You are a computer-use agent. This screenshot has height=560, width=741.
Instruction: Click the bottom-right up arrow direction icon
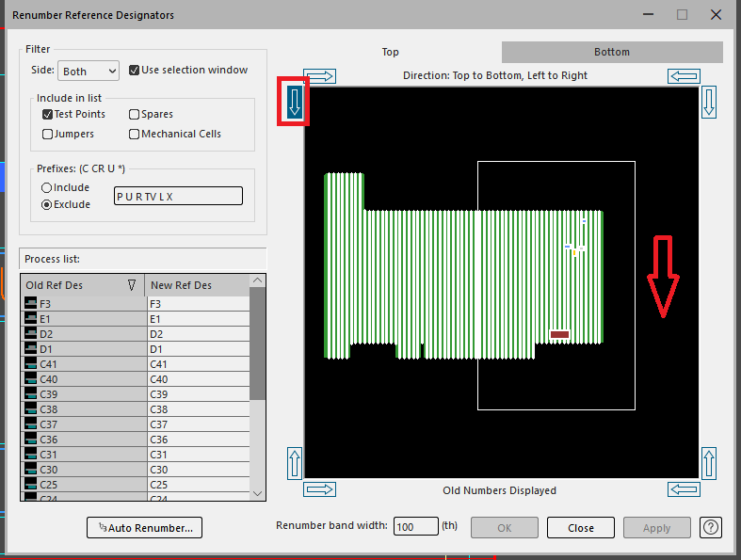click(x=709, y=463)
